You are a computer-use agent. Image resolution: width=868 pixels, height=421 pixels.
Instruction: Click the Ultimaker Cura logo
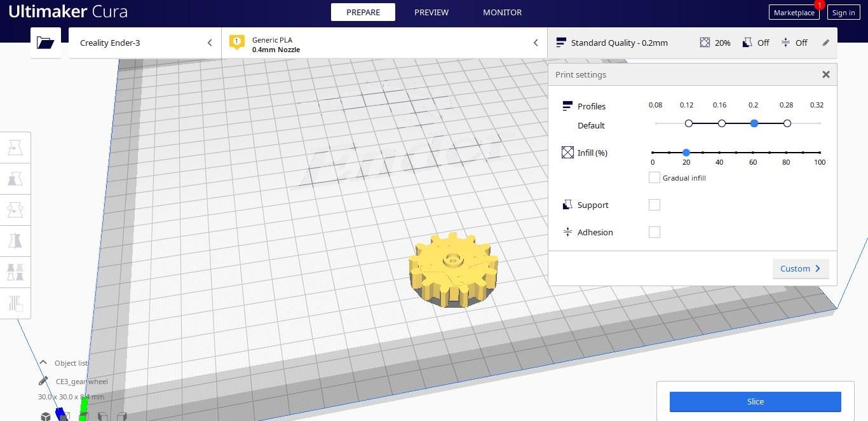click(68, 12)
